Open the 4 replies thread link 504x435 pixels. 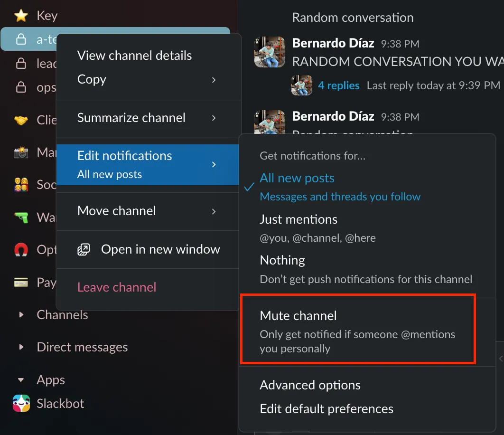[339, 85]
